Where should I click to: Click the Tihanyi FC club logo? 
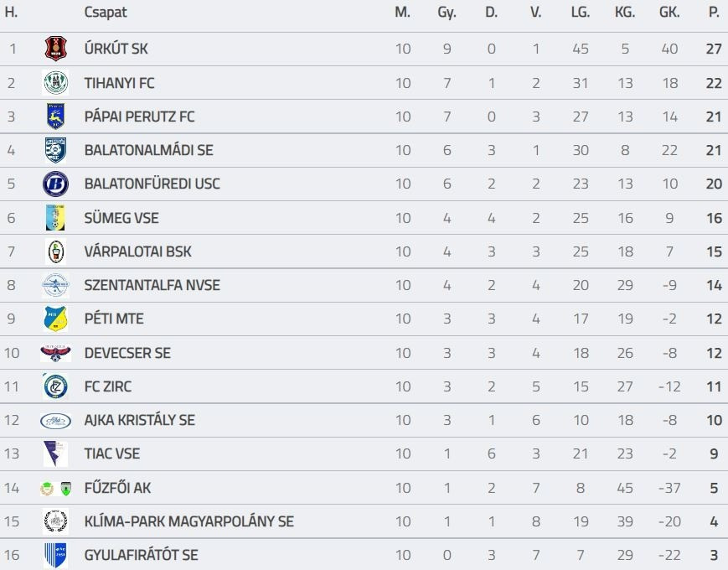tap(55, 83)
